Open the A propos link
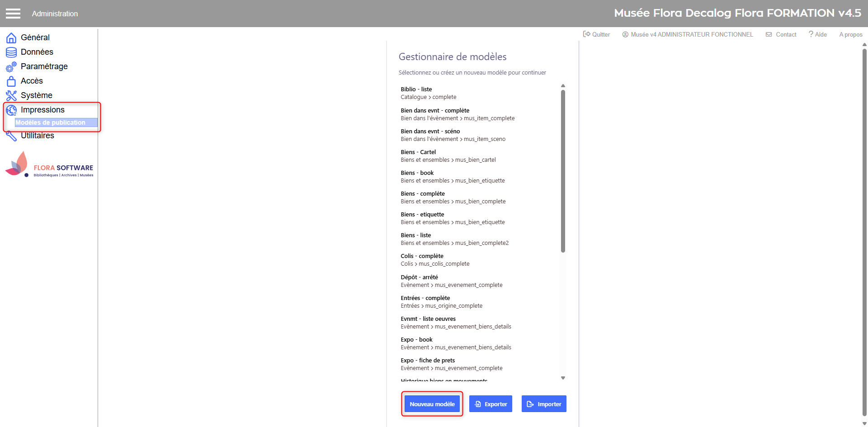868x427 pixels. 851,34
